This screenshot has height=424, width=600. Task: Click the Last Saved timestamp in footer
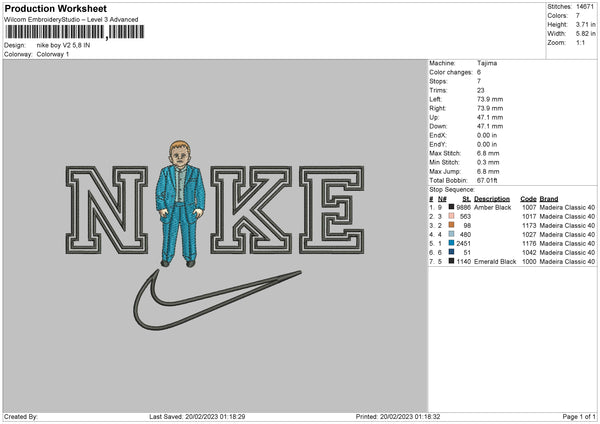196,416
